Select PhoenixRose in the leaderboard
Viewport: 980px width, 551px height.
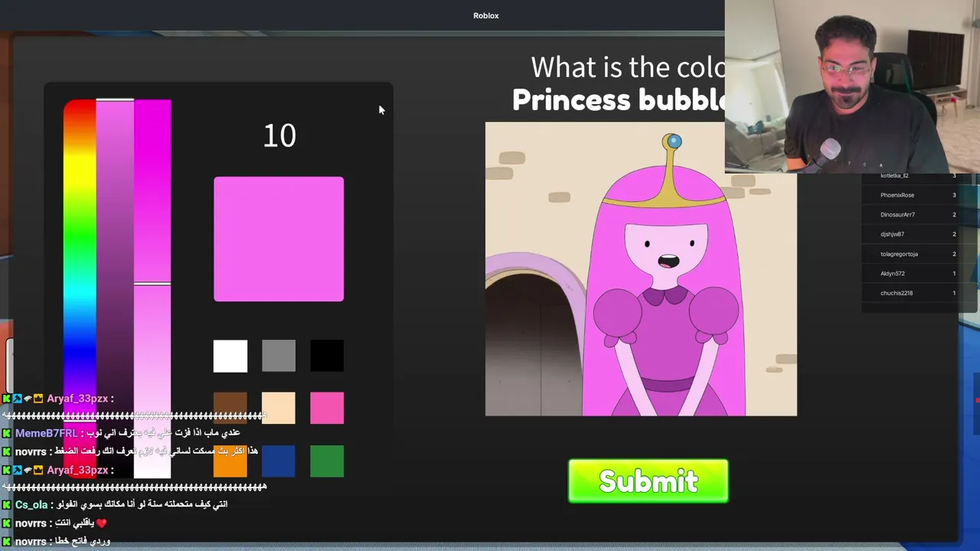[x=918, y=195]
